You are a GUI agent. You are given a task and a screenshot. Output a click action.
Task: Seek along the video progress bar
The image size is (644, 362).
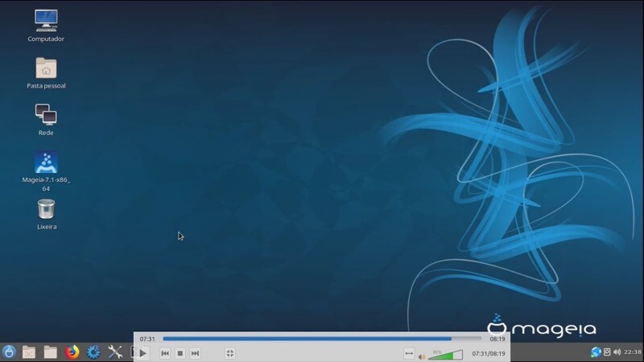(322, 339)
